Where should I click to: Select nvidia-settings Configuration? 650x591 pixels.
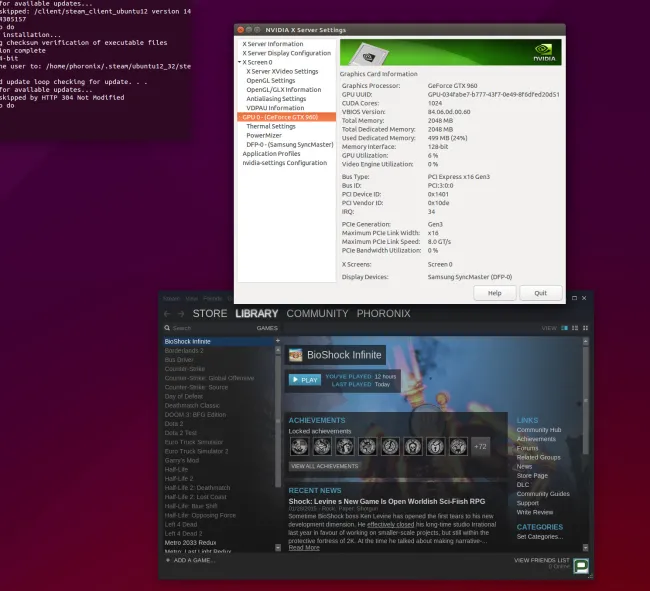284,162
